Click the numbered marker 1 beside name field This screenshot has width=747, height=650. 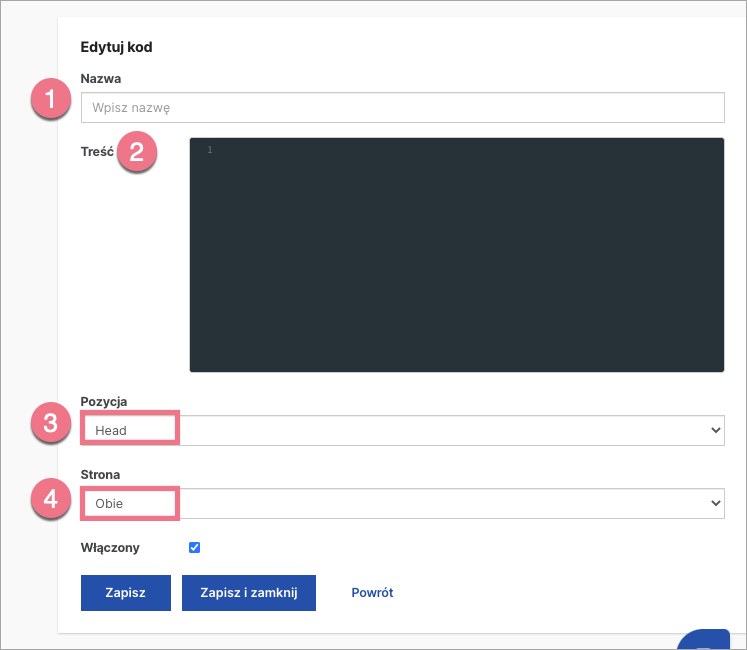(51, 101)
